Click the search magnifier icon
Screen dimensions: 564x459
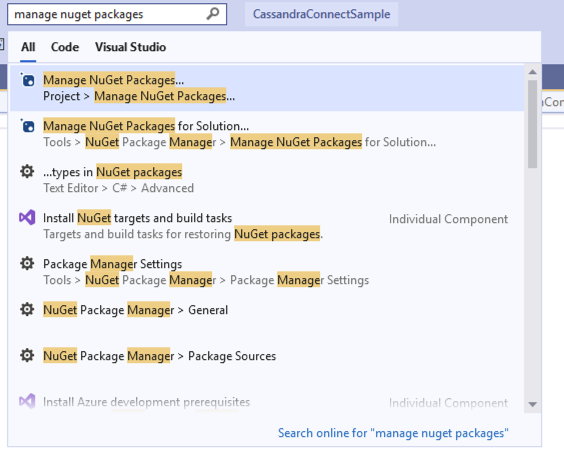point(213,14)
